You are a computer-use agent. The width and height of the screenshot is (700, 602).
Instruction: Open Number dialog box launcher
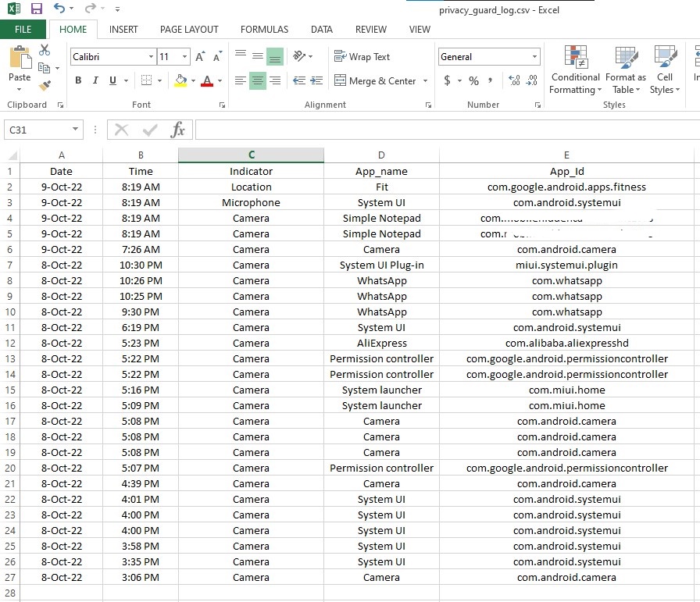click(x=537, y=105)
